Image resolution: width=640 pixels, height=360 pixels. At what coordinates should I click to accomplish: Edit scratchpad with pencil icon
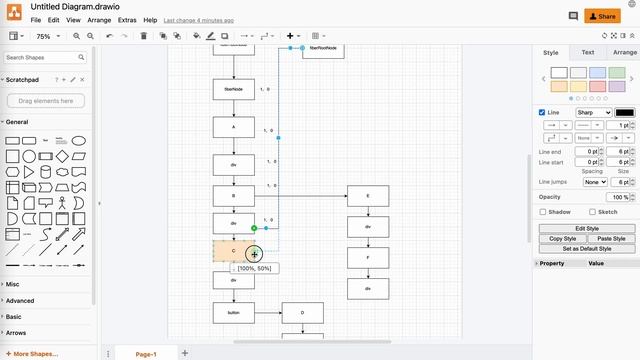pos(73,80)
